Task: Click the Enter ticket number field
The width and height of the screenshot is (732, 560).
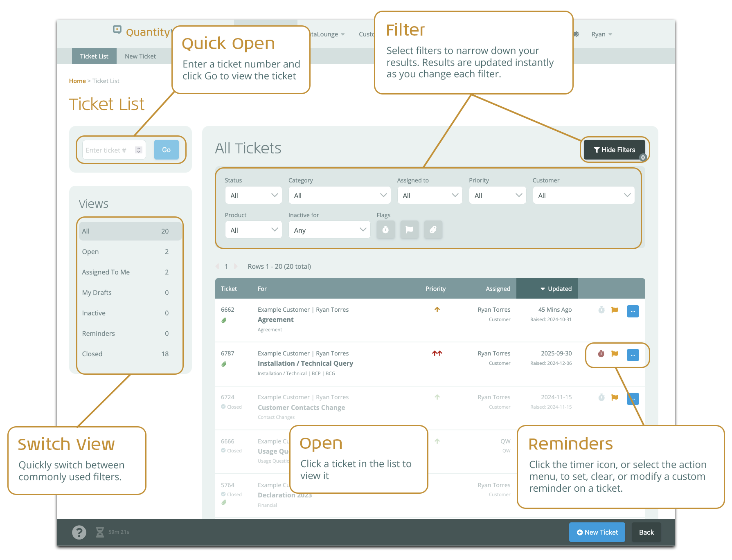Action: [x=109, y=150]
